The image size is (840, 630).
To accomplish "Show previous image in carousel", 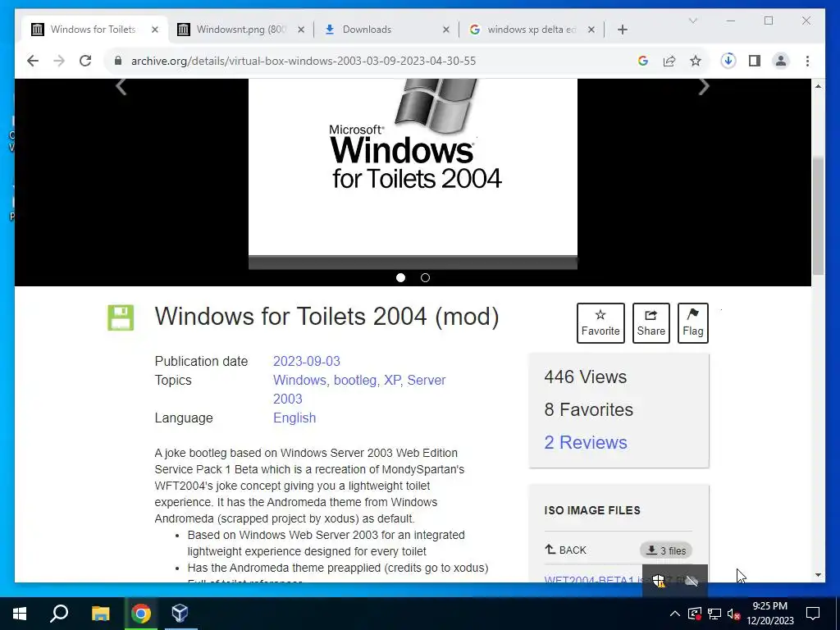I will click(121, 86).
